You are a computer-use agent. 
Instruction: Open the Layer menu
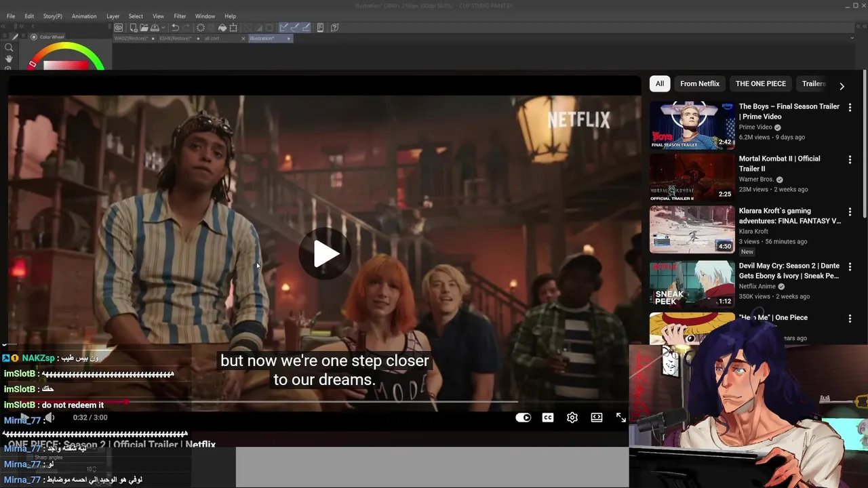pos(113,16)
